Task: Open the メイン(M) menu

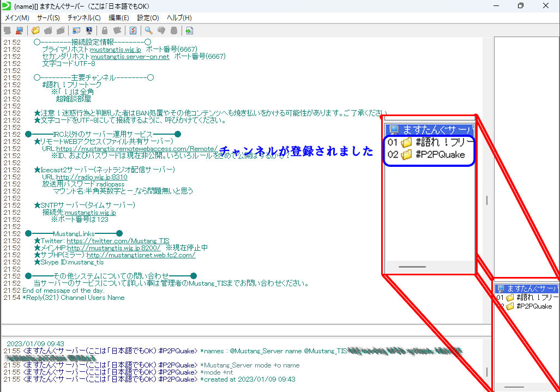Action: 17,17
